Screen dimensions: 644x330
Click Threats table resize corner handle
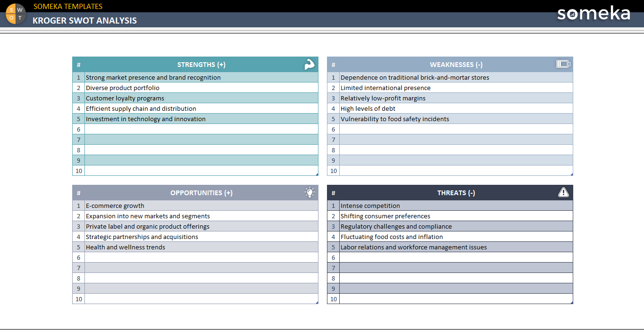point(572,303)
